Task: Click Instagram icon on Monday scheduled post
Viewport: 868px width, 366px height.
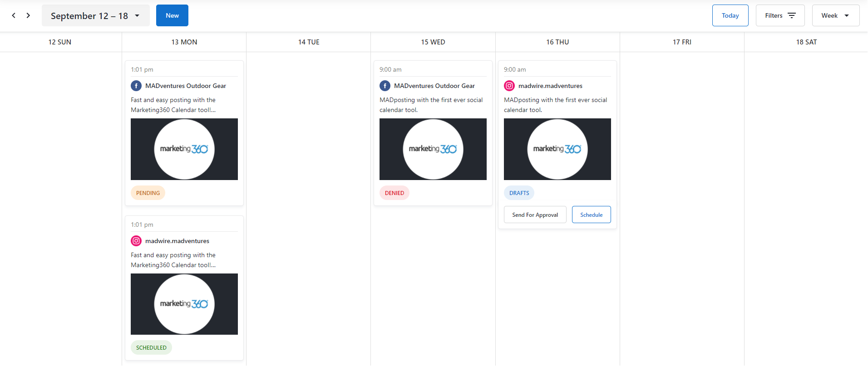Action: [136, 241]
